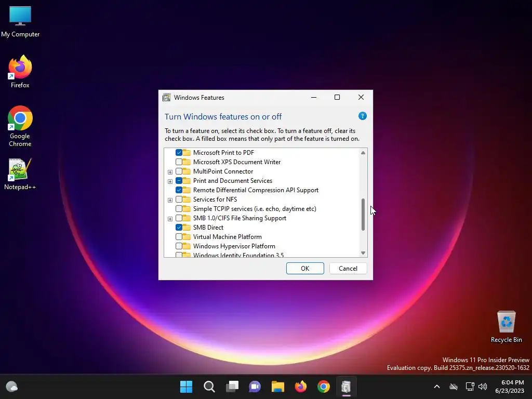Screen dimensions: 532x399
Task: Select the Windows Hypervisor Platform label
Action: coord(234,246)
